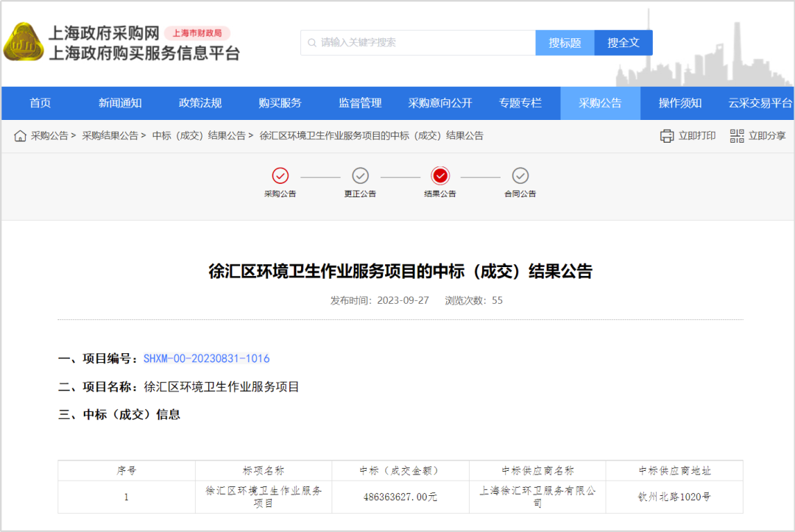Click inside the keyword search field
Image resolution: width=795 pixels, height=532 pixels.
point(412,42)
